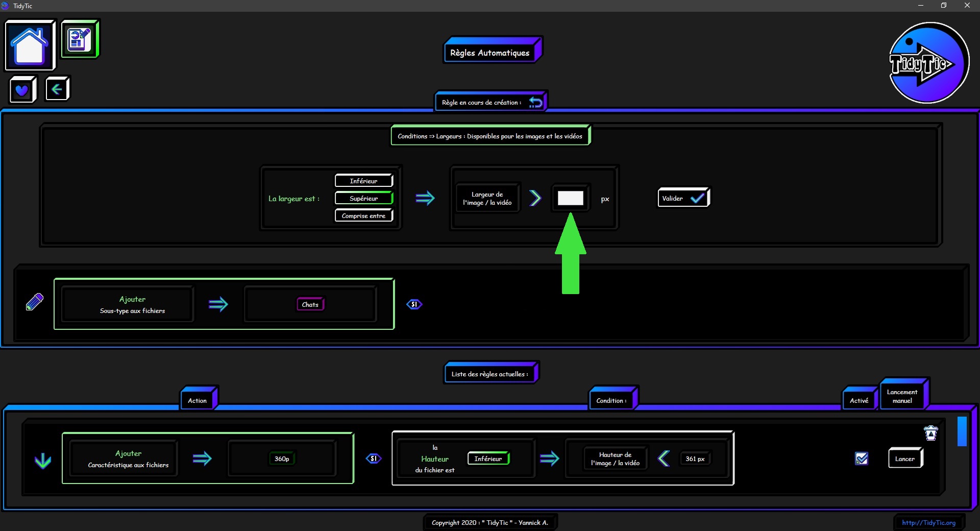Click the TidyTic round logo

point(928,63)
